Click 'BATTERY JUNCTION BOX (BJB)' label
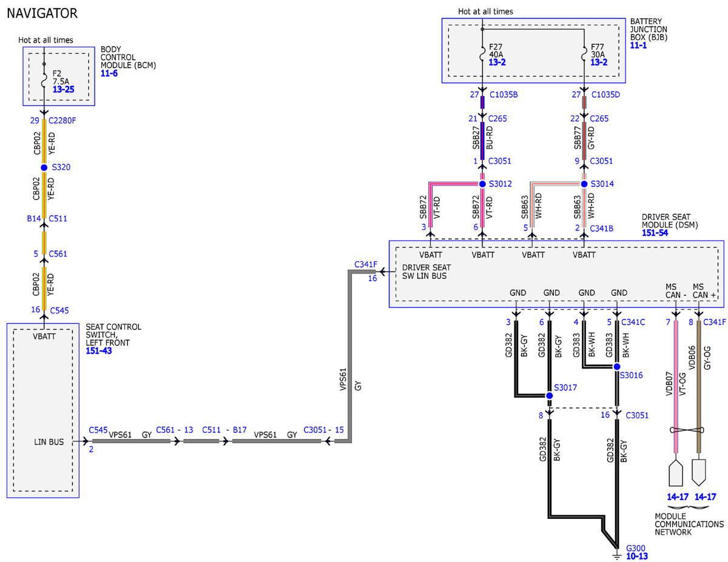 coord(649,28)
